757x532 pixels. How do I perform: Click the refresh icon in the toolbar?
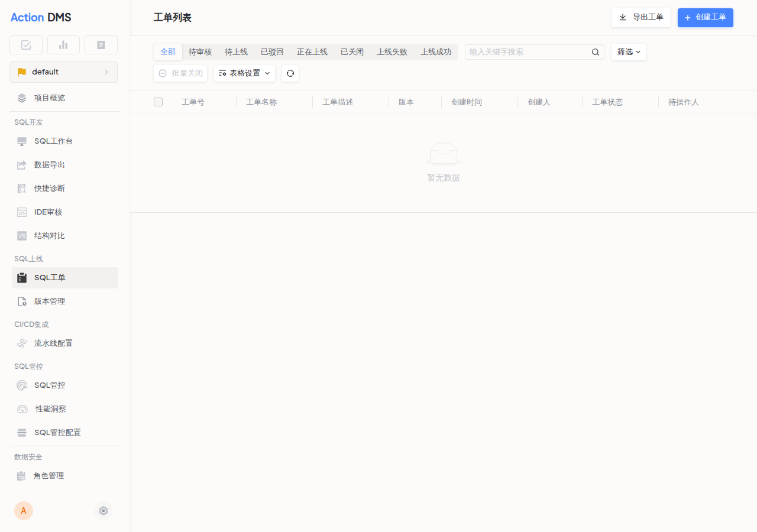[290, 73]
